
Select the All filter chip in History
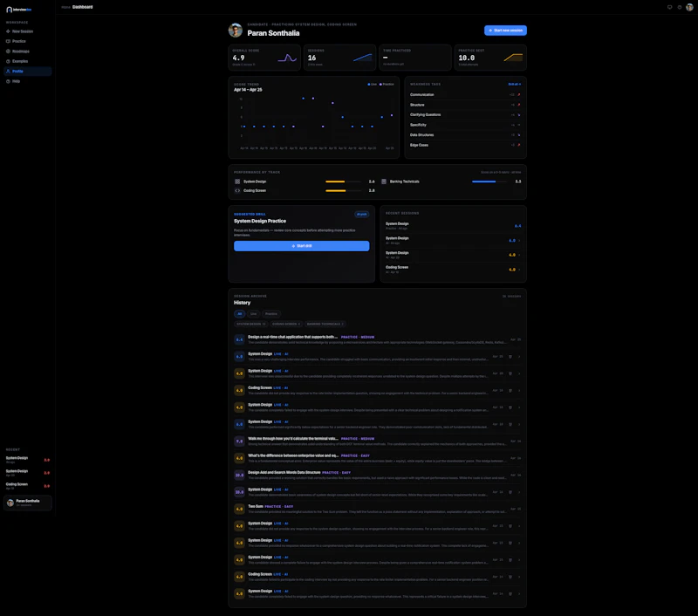pyautogui.click(x=239, y=314)
